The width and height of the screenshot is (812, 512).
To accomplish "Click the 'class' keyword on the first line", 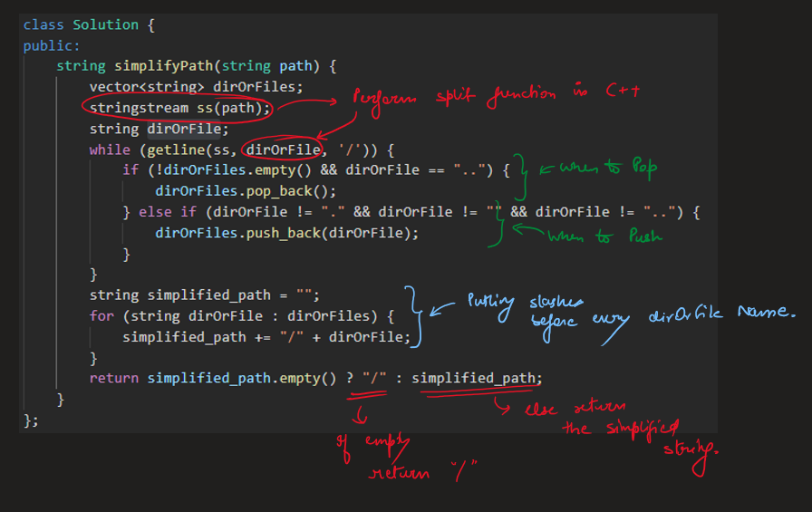I will (x=43, y=25).
